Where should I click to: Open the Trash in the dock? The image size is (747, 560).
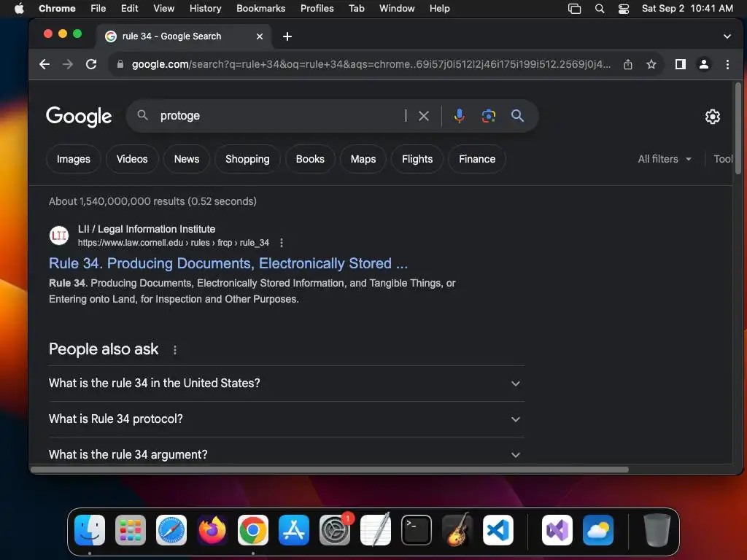[657, 530]
